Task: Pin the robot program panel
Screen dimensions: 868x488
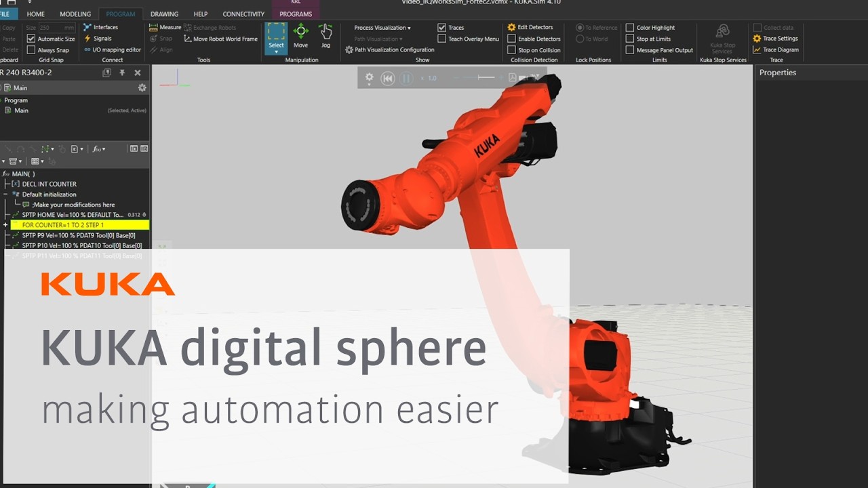Action: coord(122,73)
